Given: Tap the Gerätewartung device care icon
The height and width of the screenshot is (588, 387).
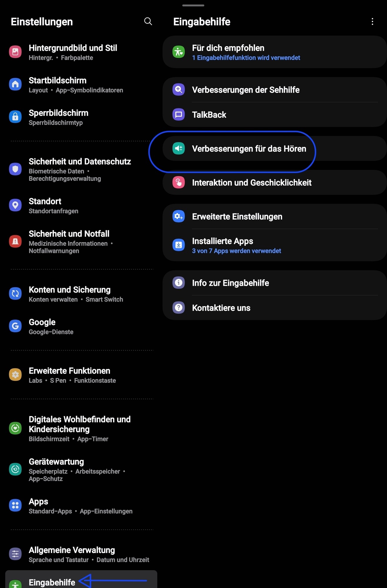Looking at the screenshot, I should (15, 469).
